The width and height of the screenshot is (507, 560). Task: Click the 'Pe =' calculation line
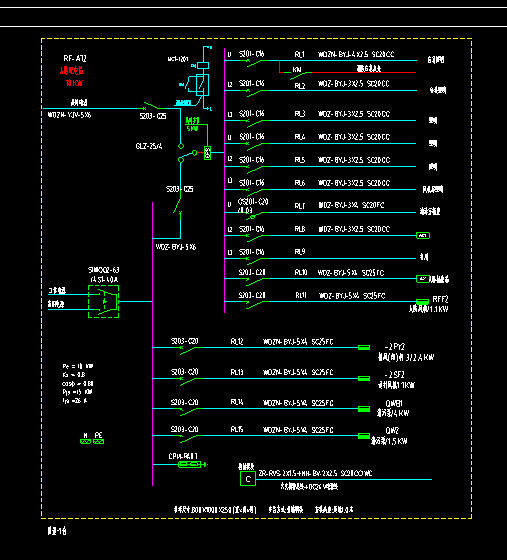tap(77, 366)
